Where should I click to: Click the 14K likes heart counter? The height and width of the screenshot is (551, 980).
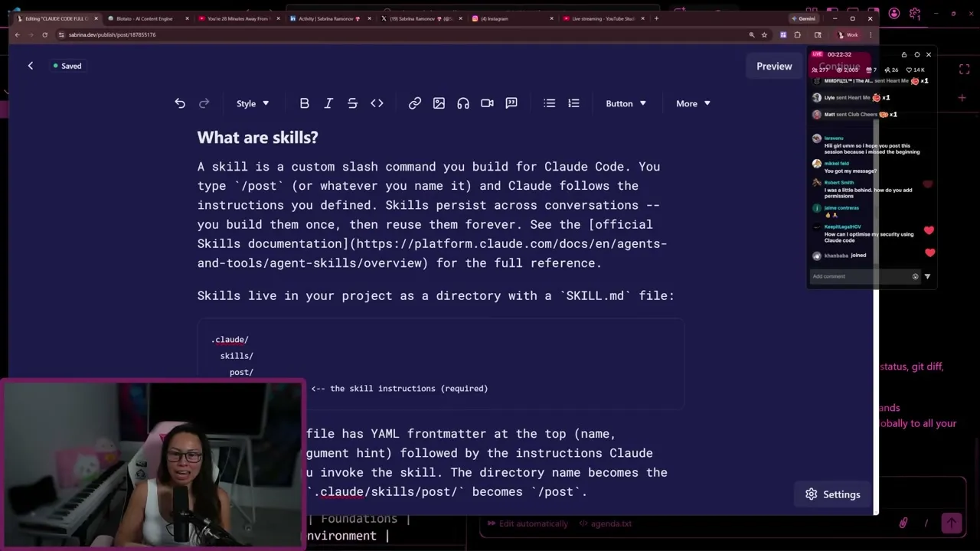pyautogui.click(x=916, y=70)
